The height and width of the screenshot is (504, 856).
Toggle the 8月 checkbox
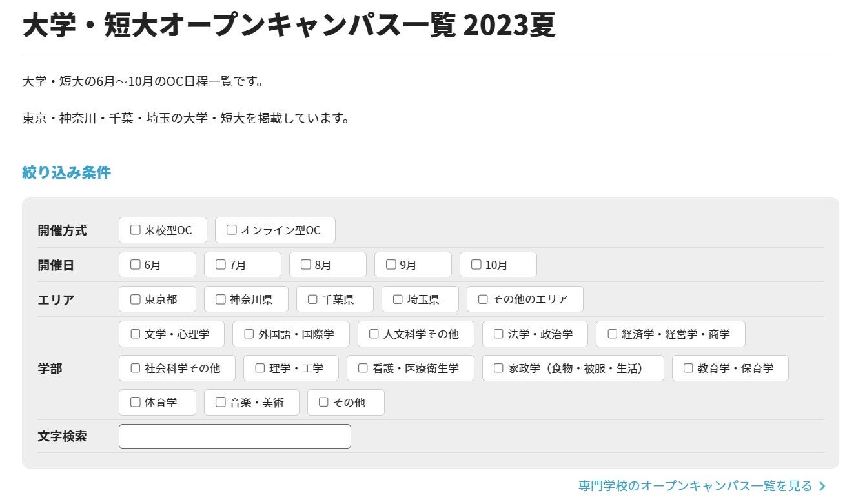click(306, 265)
